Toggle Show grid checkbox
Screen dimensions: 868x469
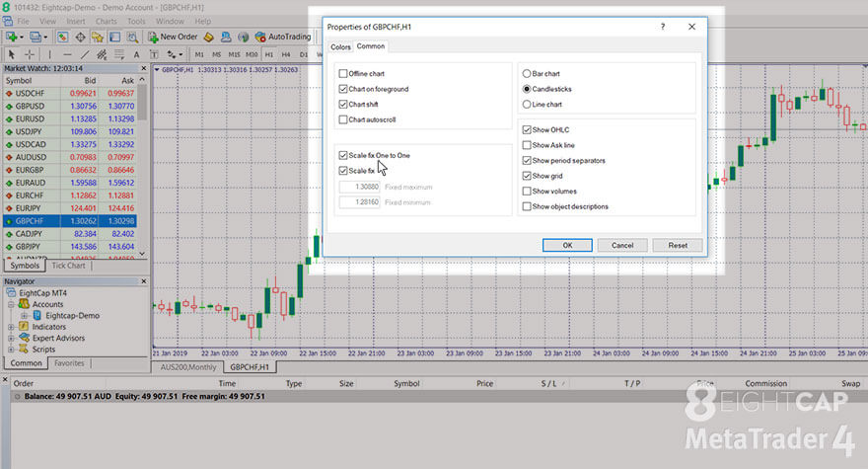[x=527, y=176]
